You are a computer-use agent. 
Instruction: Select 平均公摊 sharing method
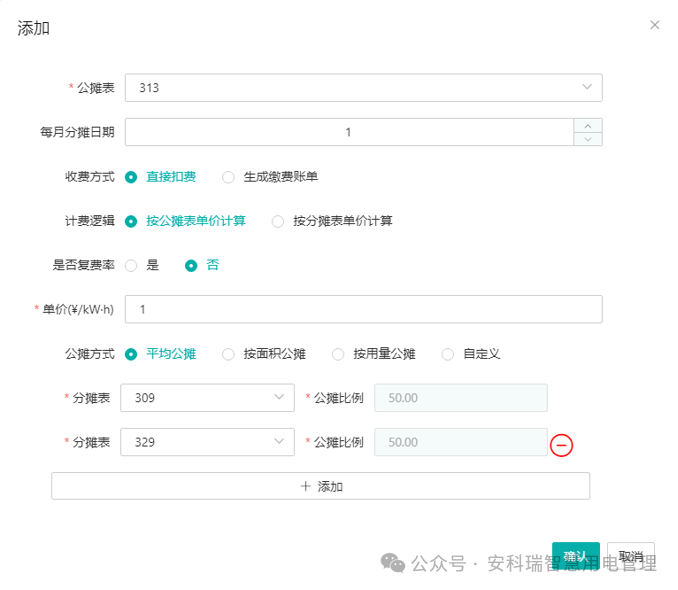(x=131, y=354)
